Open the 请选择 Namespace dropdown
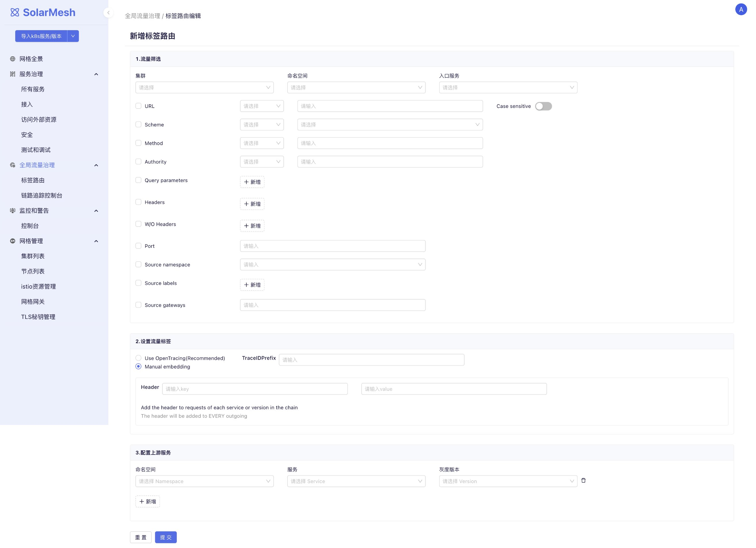This screenshot has height=548, width=756. [204, 481]
